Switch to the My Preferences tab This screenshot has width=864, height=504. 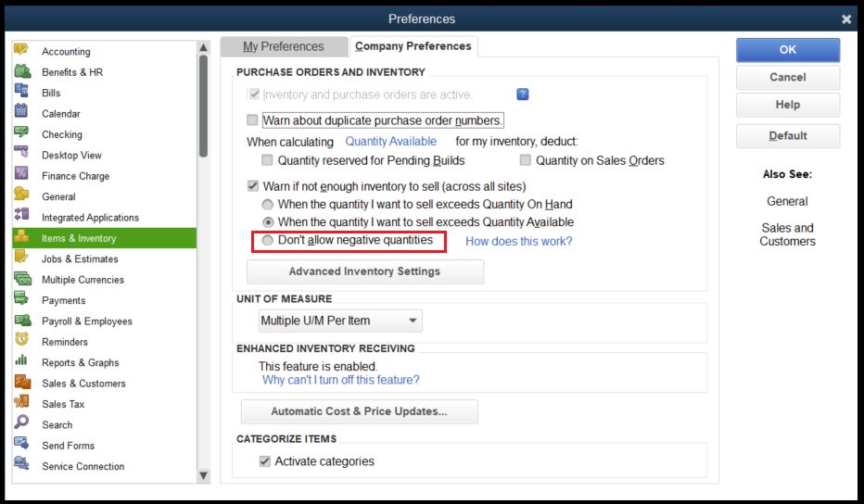point(284,47)
